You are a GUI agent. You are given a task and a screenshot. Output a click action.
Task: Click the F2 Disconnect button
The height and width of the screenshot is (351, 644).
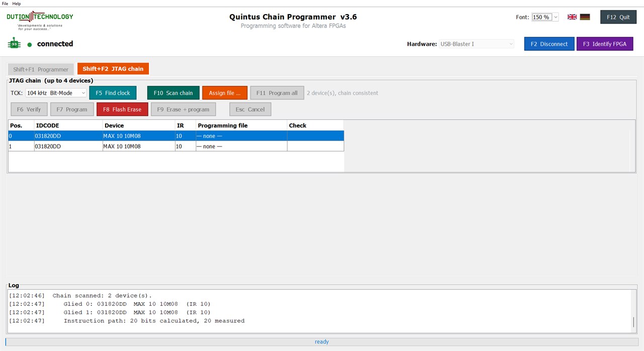click(x=549, y=44)
